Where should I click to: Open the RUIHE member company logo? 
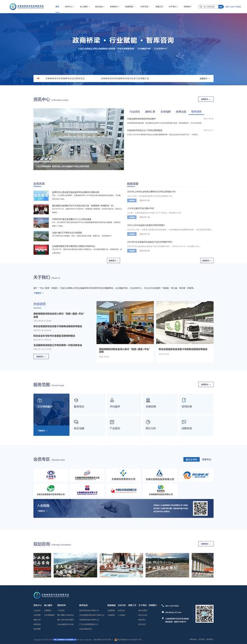[x=196, y=475]
